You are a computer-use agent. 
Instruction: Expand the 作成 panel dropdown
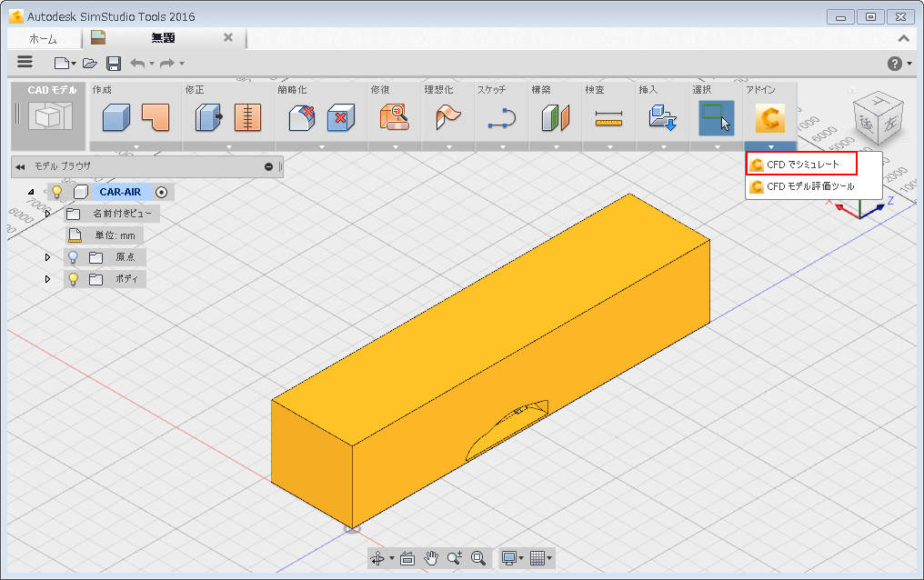click(x=136, y=146)
